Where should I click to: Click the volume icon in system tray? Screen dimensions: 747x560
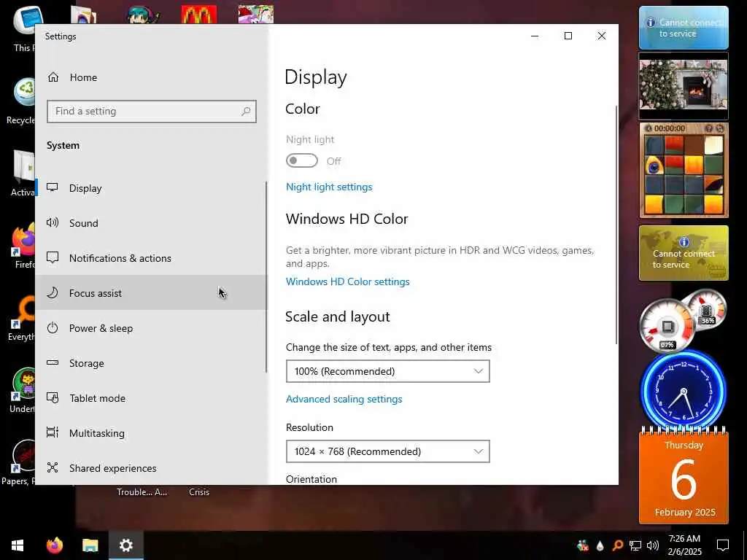[653, 545]
